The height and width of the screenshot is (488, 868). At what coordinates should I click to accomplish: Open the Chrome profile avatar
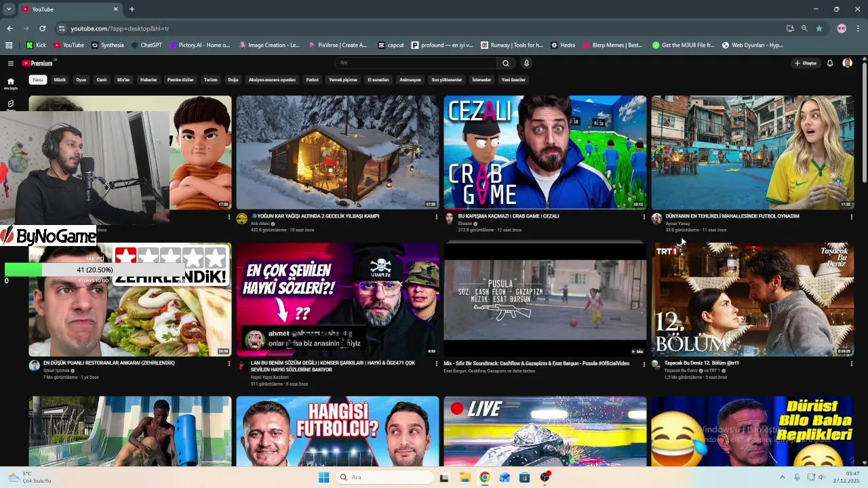coord(842,28)
